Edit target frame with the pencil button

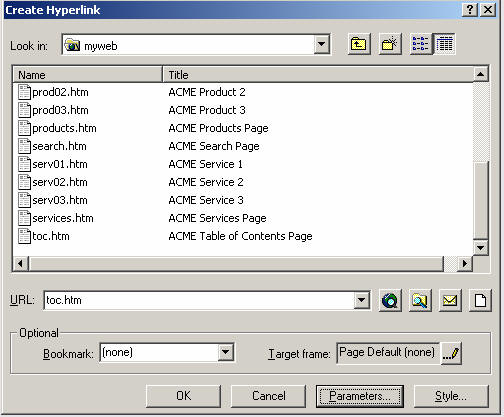[x=451, y=353]
